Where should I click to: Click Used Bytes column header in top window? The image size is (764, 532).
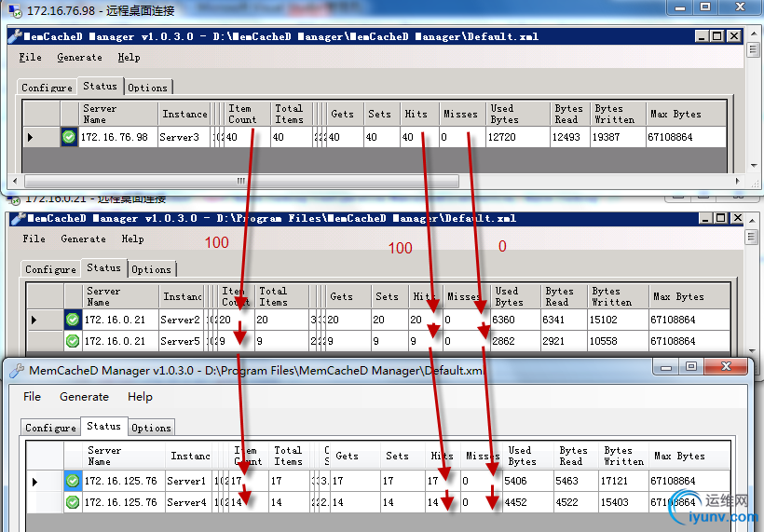coord(517,114)
